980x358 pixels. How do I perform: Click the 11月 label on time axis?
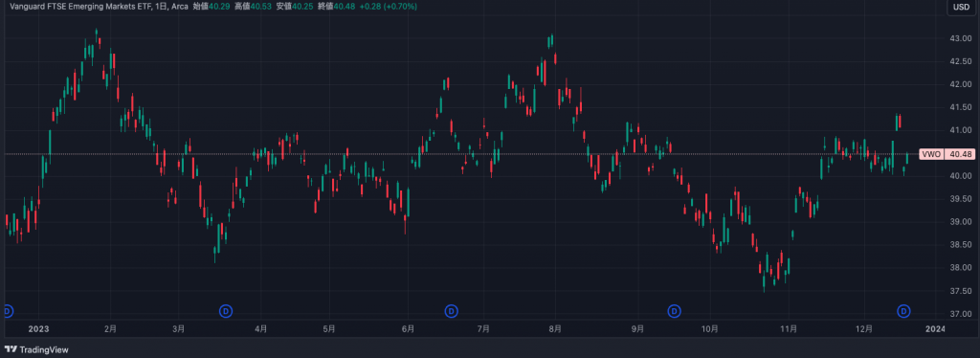[789, 328]
